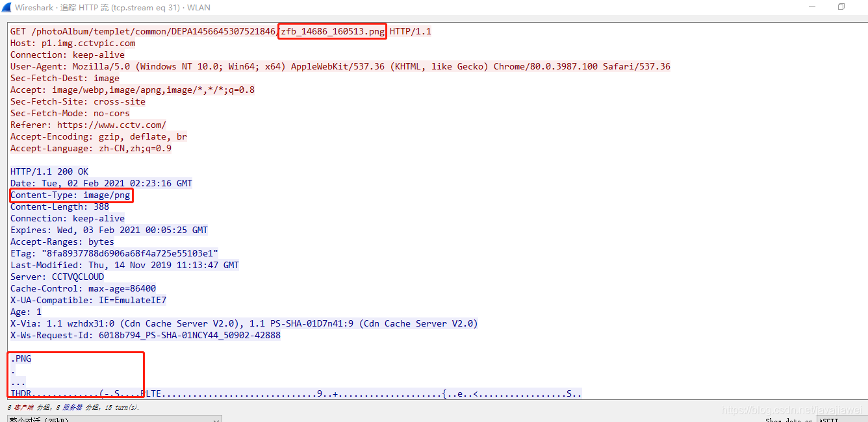
Task: Click the Sec-Fetch-Dest: image line
Action: point(65,78)
